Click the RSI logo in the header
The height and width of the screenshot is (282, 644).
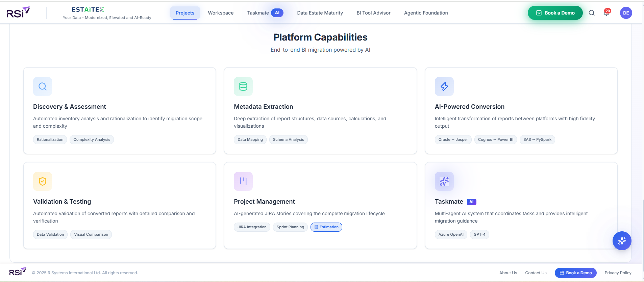click(x=18, y=12)
